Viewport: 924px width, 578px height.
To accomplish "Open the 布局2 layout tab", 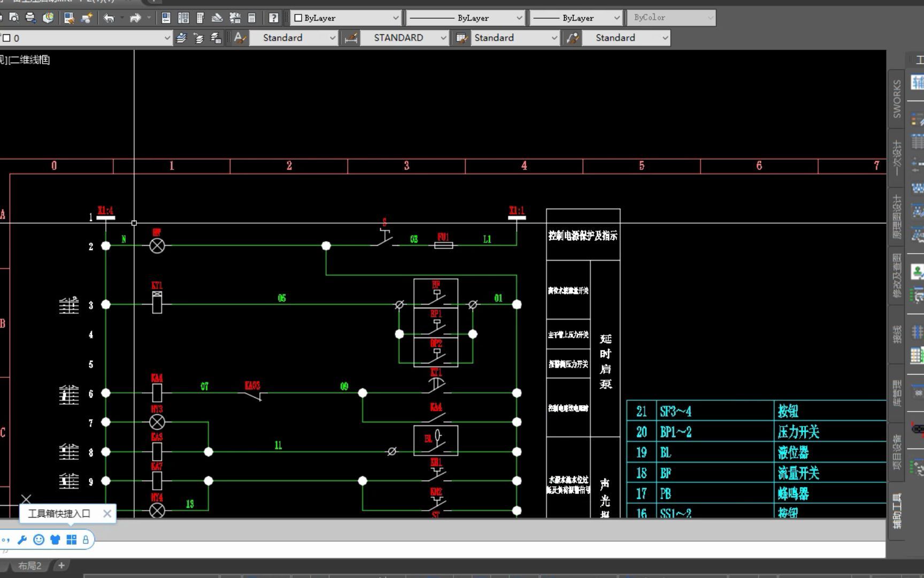I will click(x=29, y=566).
